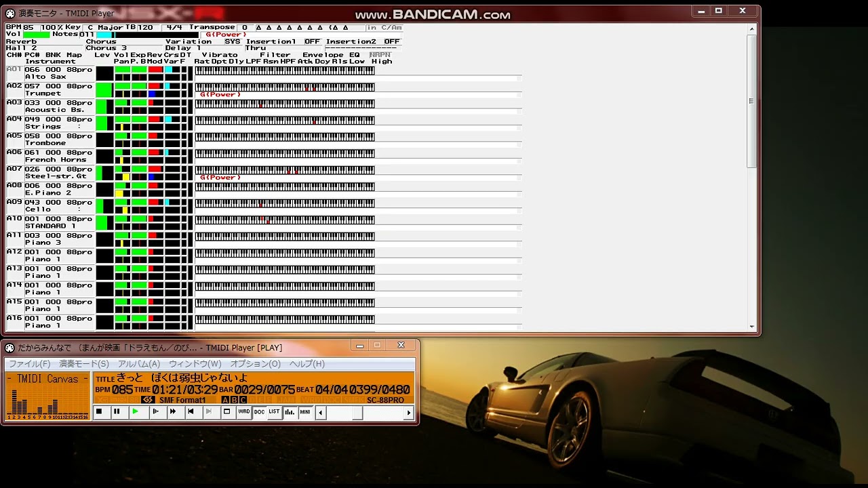Image resolution: width=868 pixels, height=488 pixels.
Task: Click the left arrow of position scrollbar
Action: tap(321, 412)
